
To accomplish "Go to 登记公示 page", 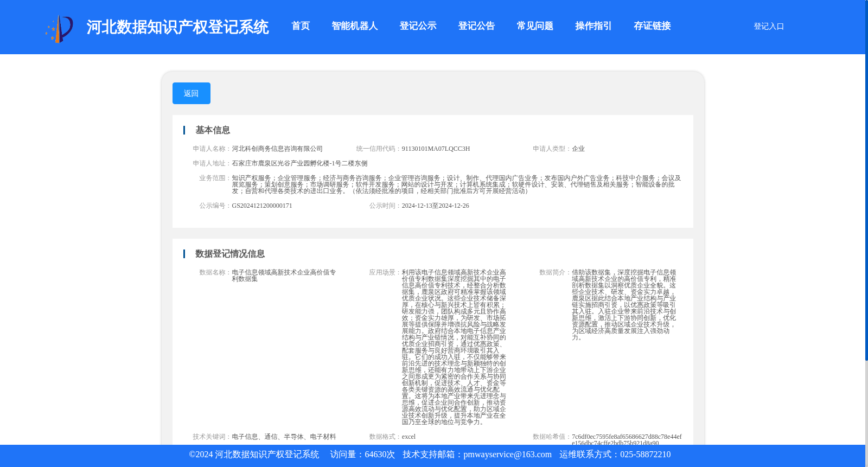I will [418, 26].
